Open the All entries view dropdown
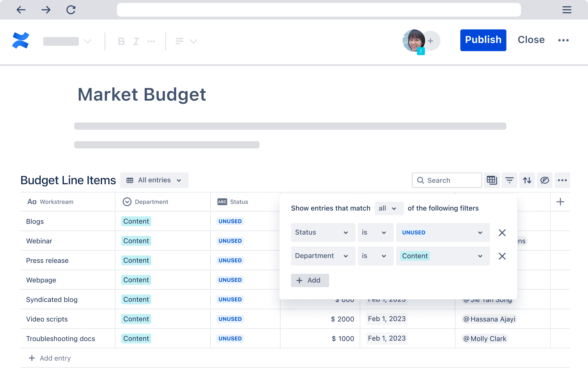The height and width of the screenshot is (386, 588). (154, 180)
